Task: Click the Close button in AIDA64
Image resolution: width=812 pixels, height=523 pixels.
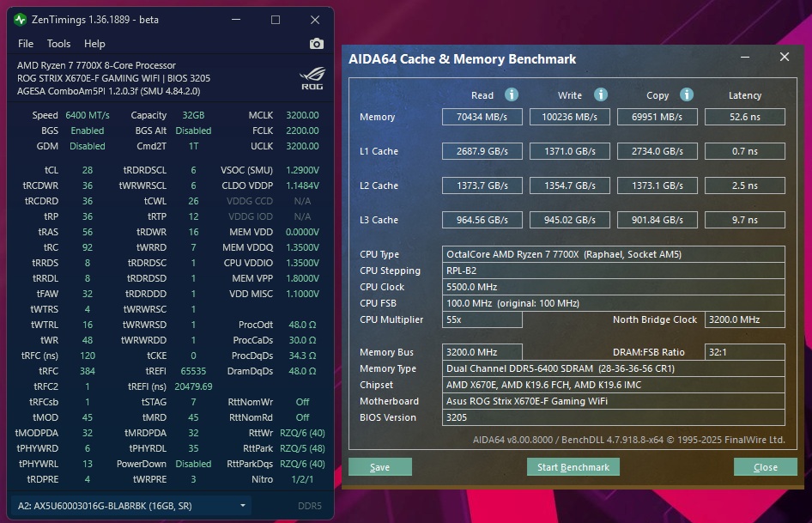Action: (x=766, y=467)
